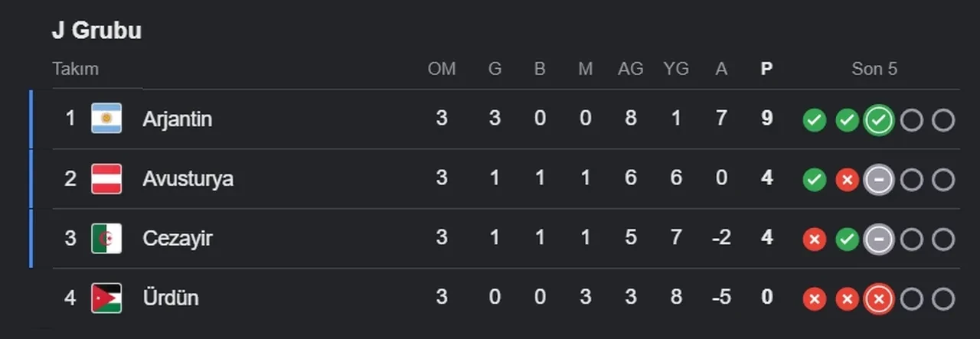The image size is (980, 339).
Task: Click Cezayir's first match loss icon
Action: [814, 240]
